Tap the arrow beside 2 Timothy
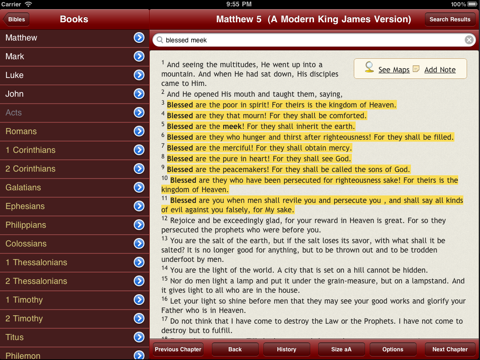 [x=139, y=318]
